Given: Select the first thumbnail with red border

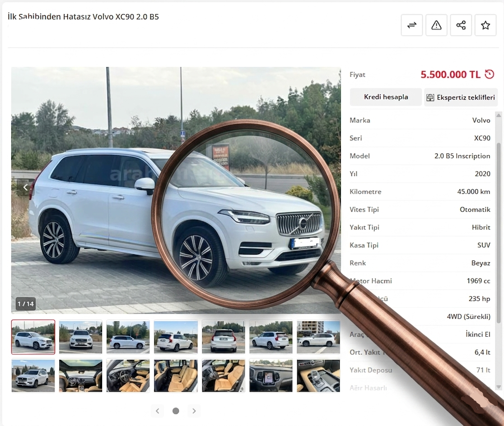Looking at the screenshot, I should [33, 337].
